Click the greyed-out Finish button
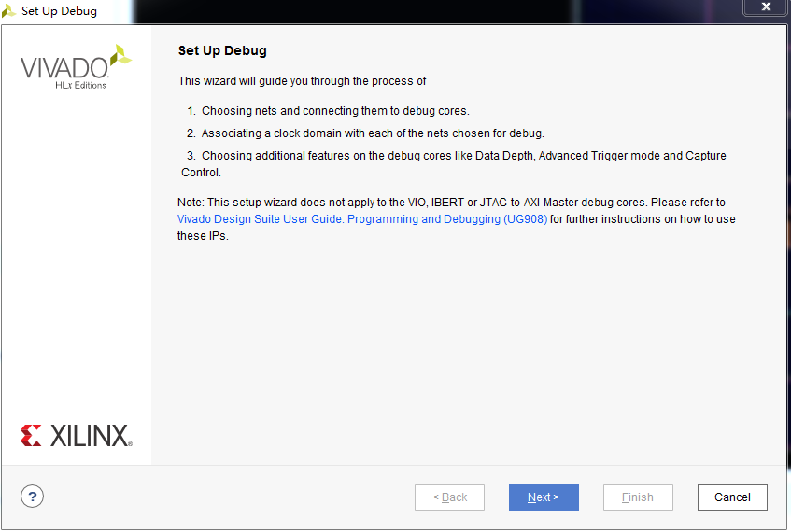The height and width of the screenshot is (532, 791). point(638,497)
